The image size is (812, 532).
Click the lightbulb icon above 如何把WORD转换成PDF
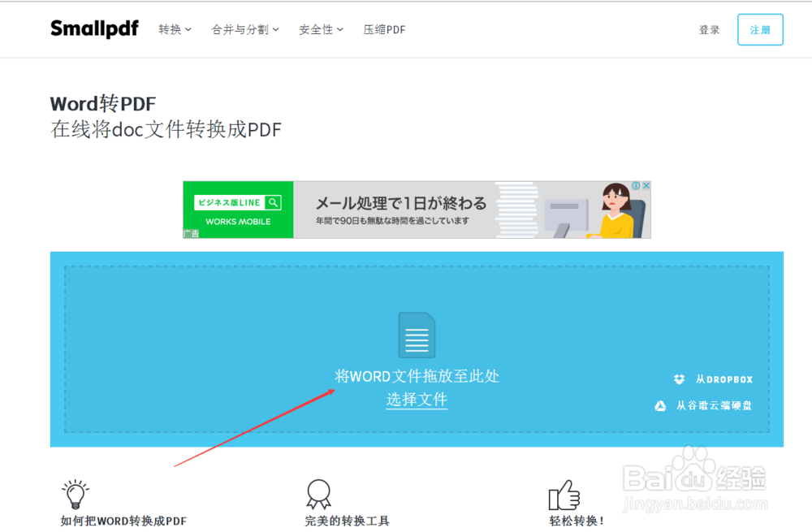point(76,492)
